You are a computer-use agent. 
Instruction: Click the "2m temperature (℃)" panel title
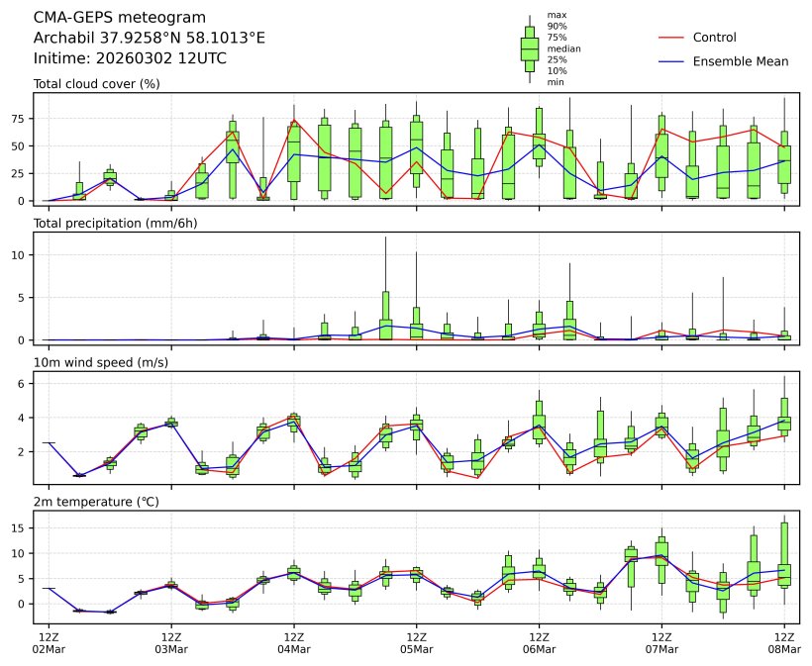[x=96, y=503]
